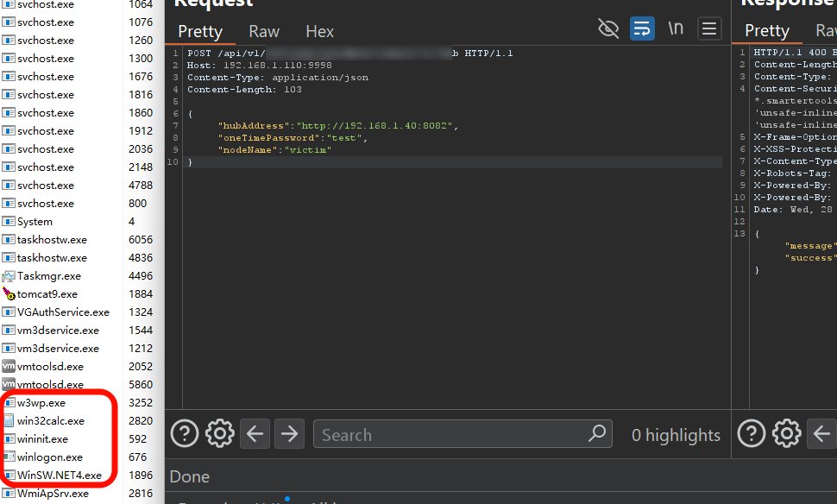Click Response previous match arrow
Viewport: 837px width, 504px height.
tap(821, 433)
